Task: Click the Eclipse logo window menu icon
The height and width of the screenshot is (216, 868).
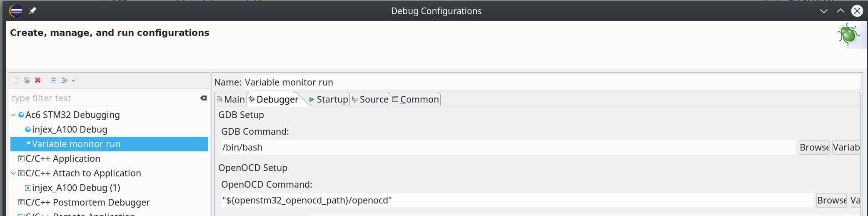Action: click(16, 11)
